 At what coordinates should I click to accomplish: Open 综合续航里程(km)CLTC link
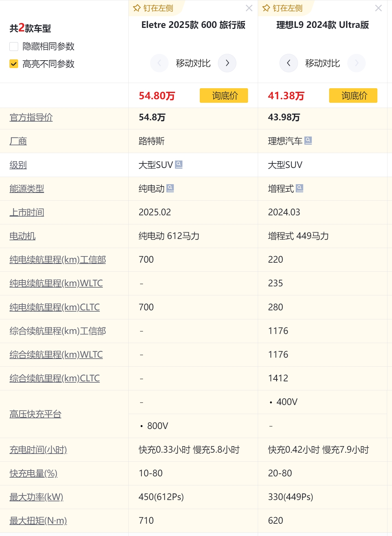[54, 378]
